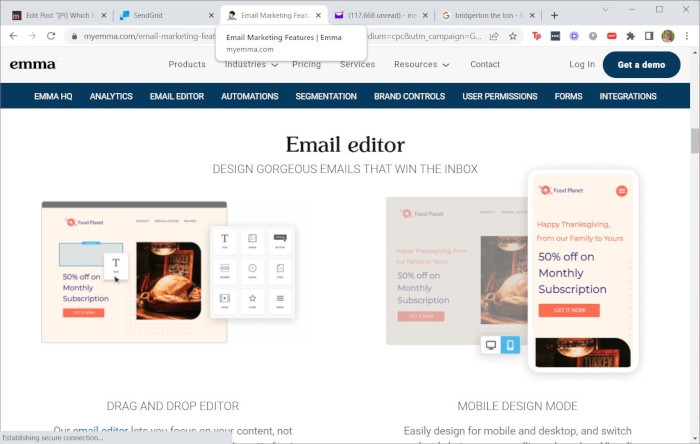Jump to the USER PERMISSIONS section
The height and width of the screenshot is (444, 700).
pyautogui.click(x=500, y=96)
